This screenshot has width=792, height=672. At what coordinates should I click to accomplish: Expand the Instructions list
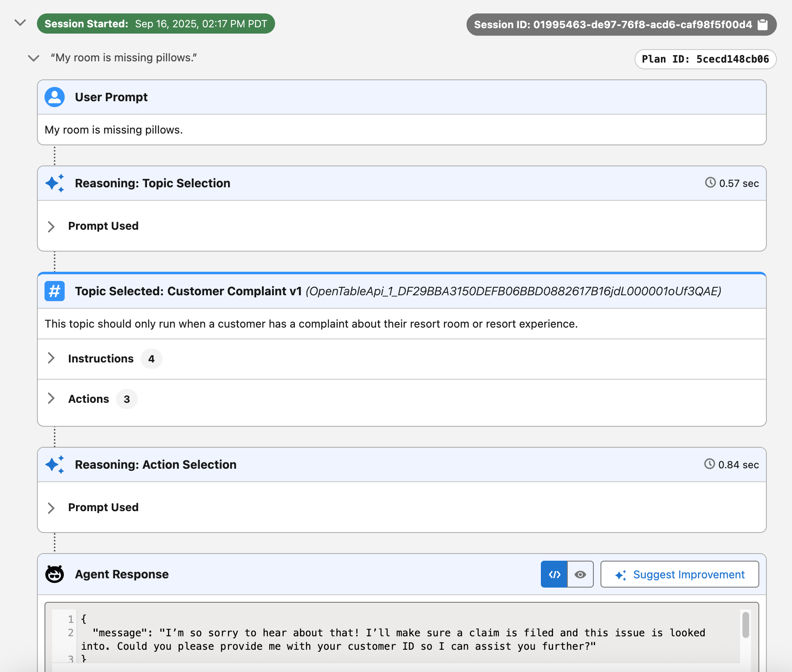point(51,358)
